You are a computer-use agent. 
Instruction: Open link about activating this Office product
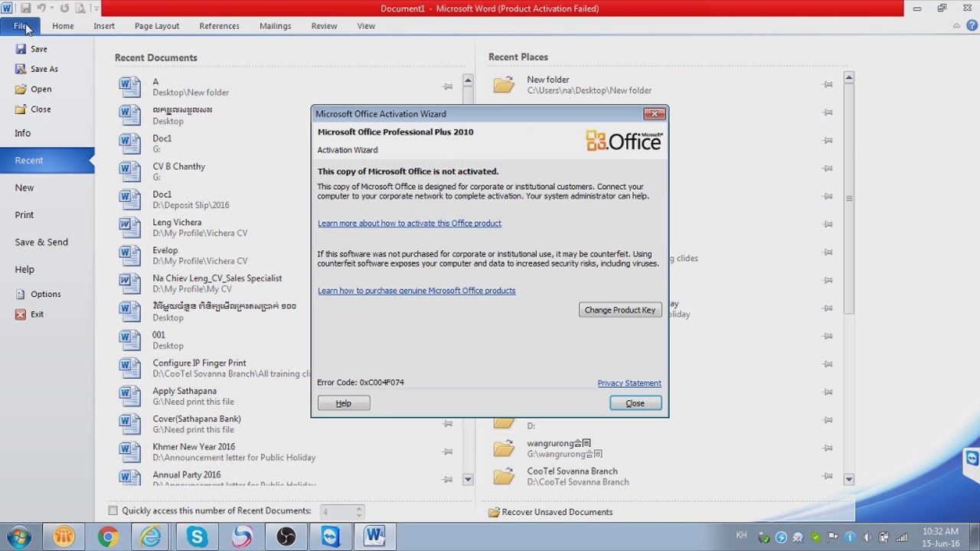point(410,223)
